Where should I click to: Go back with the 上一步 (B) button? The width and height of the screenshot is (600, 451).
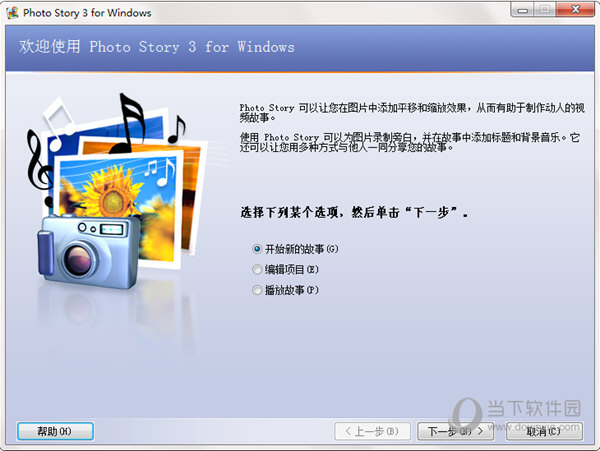pos(372,431)
